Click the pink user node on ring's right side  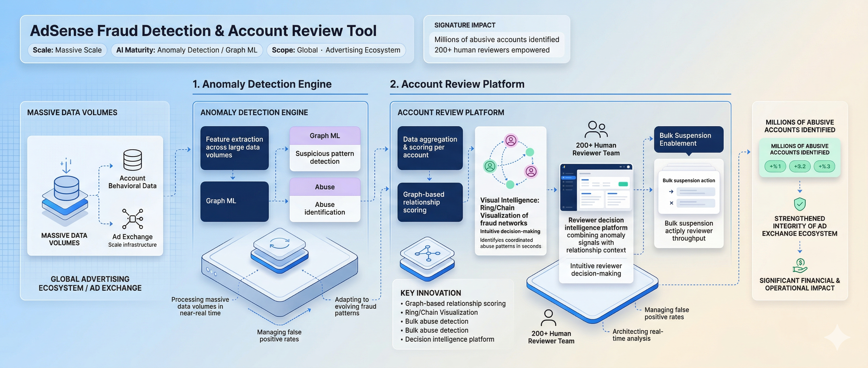(x=531, y=171)
